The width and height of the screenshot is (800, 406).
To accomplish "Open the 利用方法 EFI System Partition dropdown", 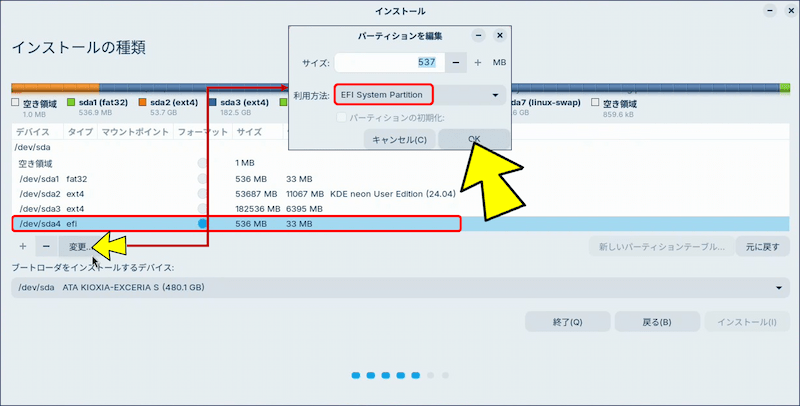I will (x=420, y=95).
